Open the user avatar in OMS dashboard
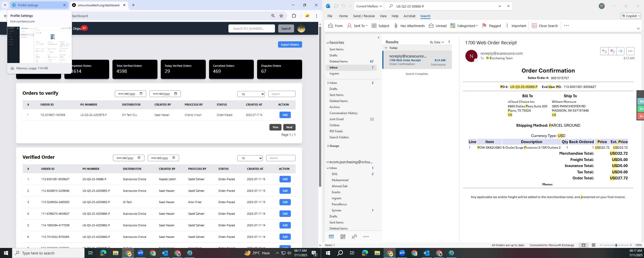The image size is (644, 258). tap(301, 28)
